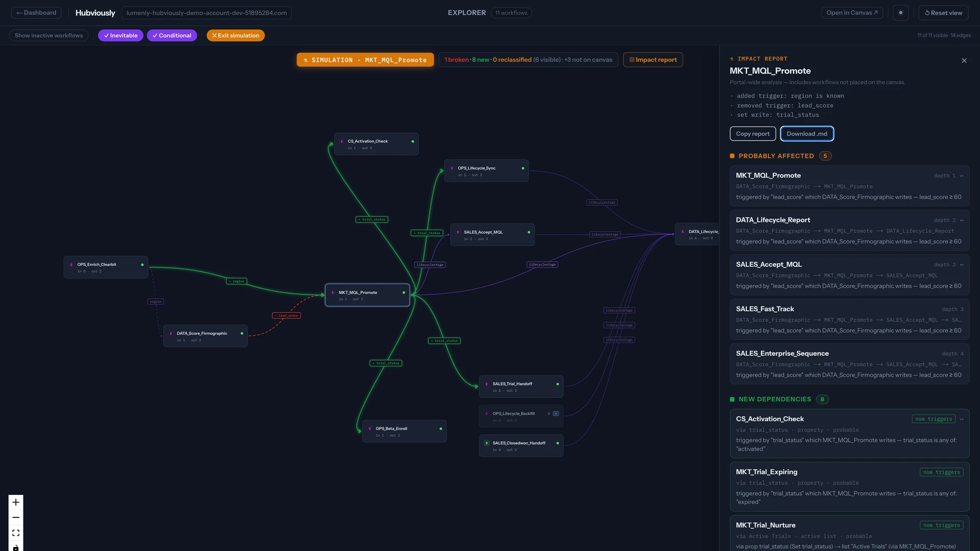Select the SALES_Trial_Handoff node

tap(521, 387)
